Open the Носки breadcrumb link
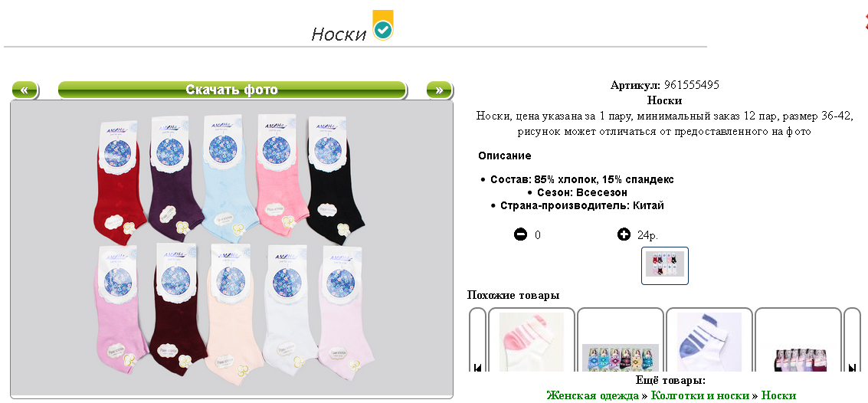The image size is (868, 403). pos(779,396)
